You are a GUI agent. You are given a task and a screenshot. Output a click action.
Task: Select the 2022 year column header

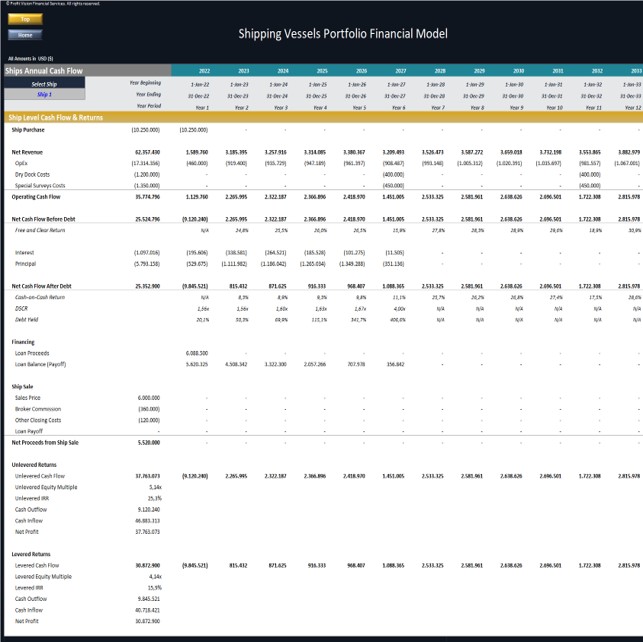coord(204,71)
